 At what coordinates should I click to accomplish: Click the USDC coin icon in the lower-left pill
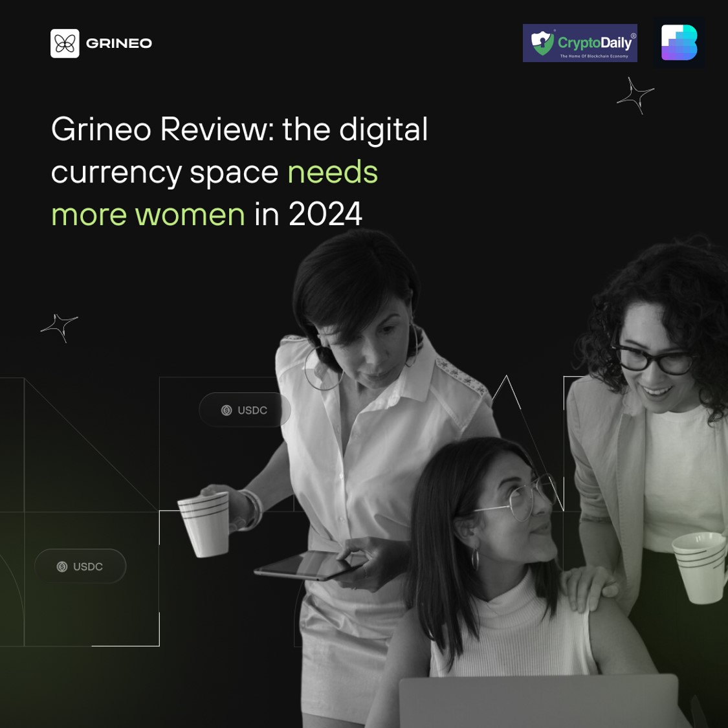coord(61,566)
